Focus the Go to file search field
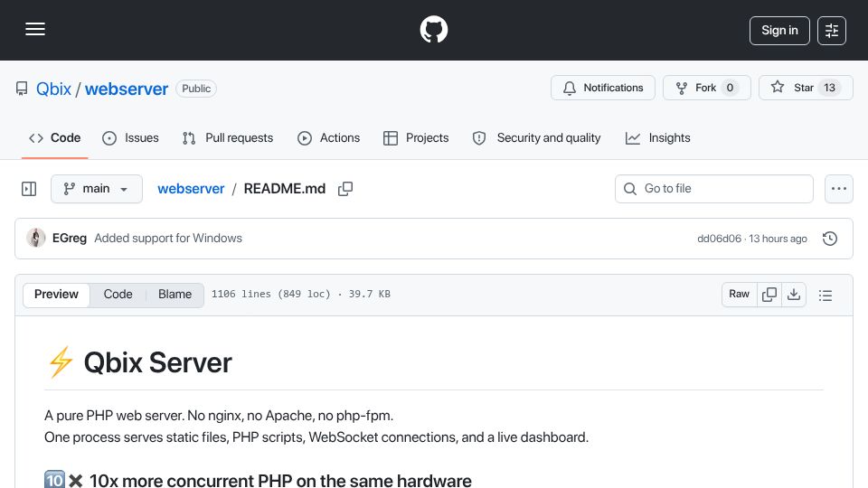Viewport: 868px width, 488px height. tap(714, 189)
